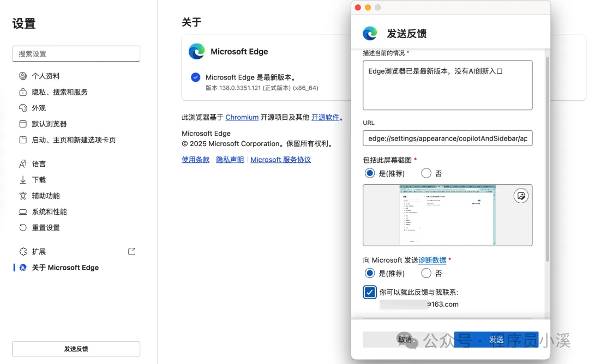Click the Edge logo in the 关于 card
This screenshot has width=589, height=364.
pyautogui.click(x=197, y=51)
